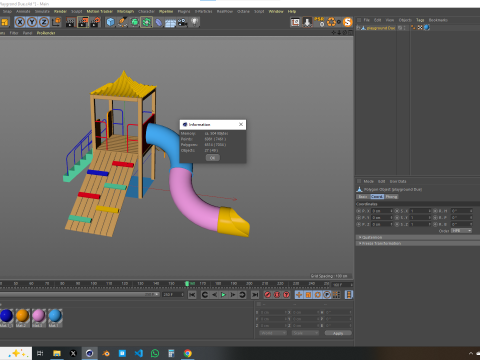Screen dimensions: 480x360
Task: Step to next frame
Action: [x=233, y=295]
